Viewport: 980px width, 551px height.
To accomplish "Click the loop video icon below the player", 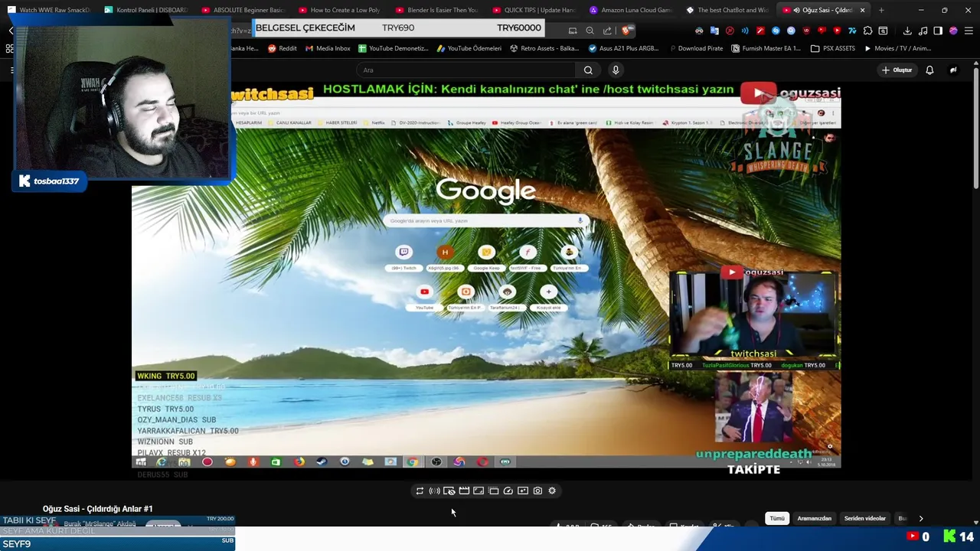I will pos(420,491).
